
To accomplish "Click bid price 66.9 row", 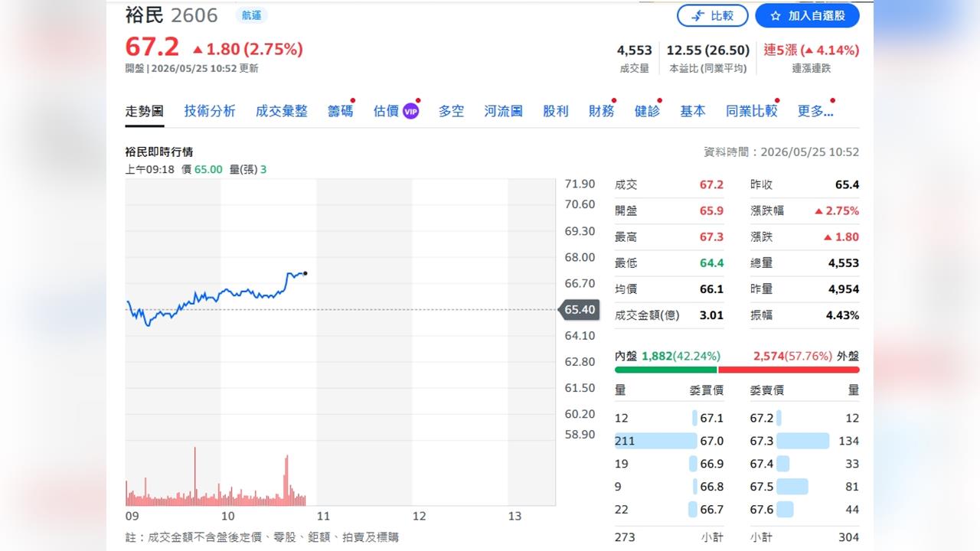I will (x=669, y=464).
